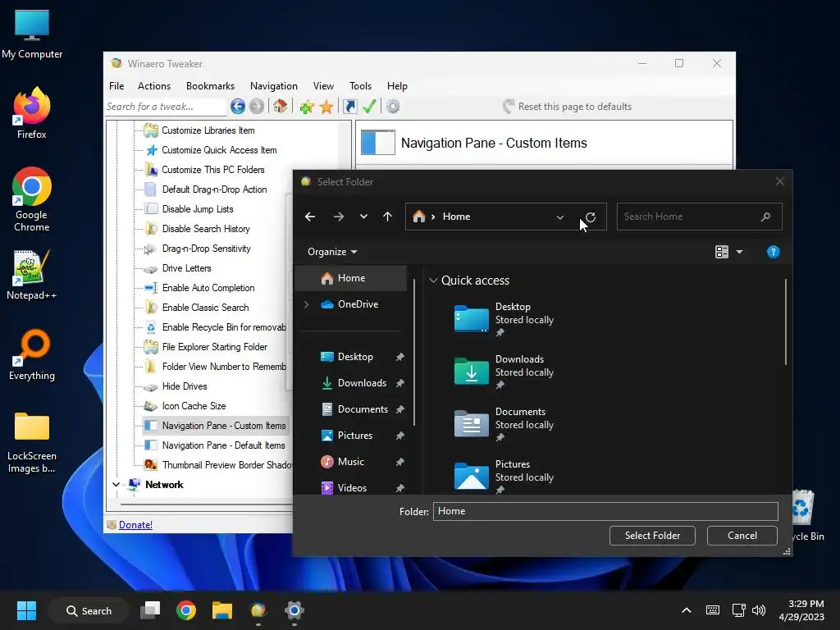Select Disable Search History tweak
The width and height of the screenshot is (840, 630).
click(206, 229)
